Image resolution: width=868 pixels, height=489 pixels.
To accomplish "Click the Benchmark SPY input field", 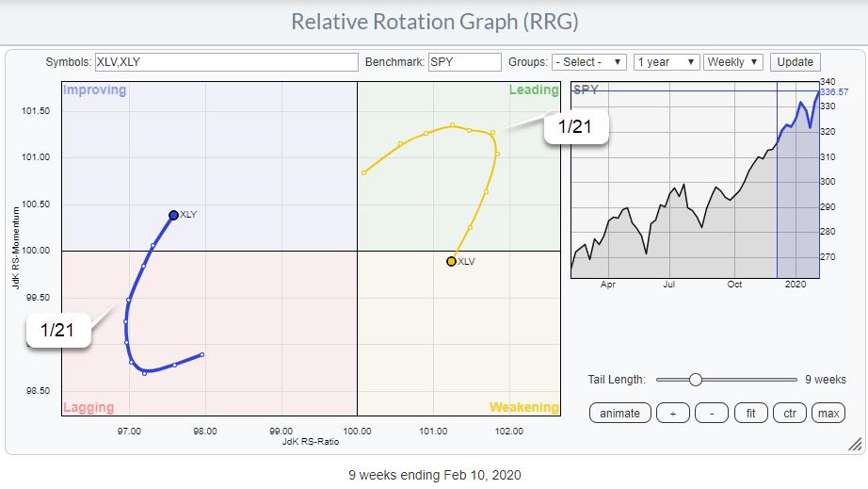I will click(464, 62).
